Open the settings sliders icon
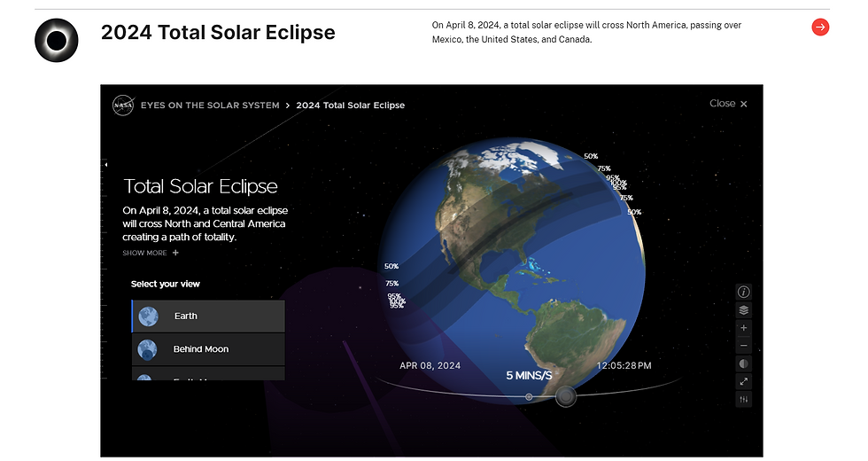This screenshot has width=868, height=461. pyautogui.click(x=744, y=399)
